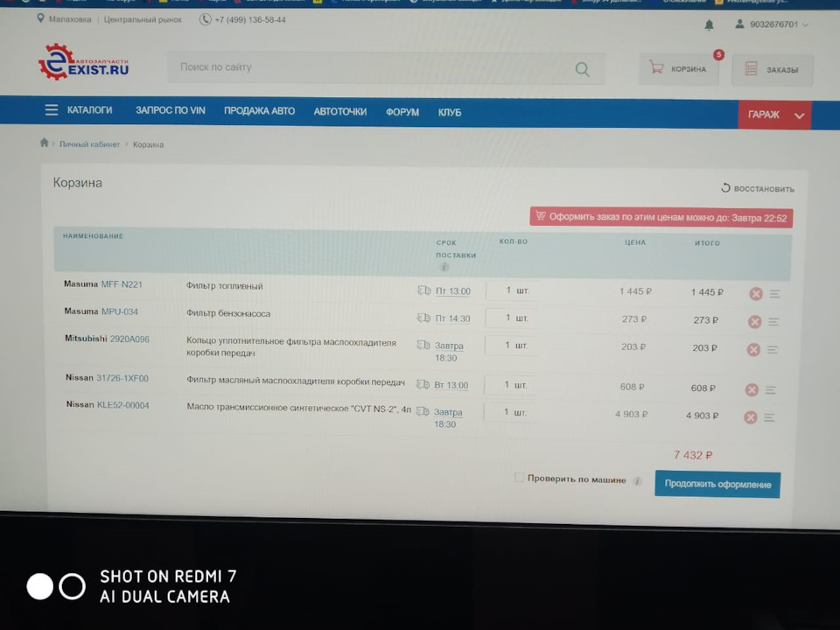Click Продолжить оформление button
This screenshot has height=630, width=840.
pyautogui.click(x=717, y=484)
